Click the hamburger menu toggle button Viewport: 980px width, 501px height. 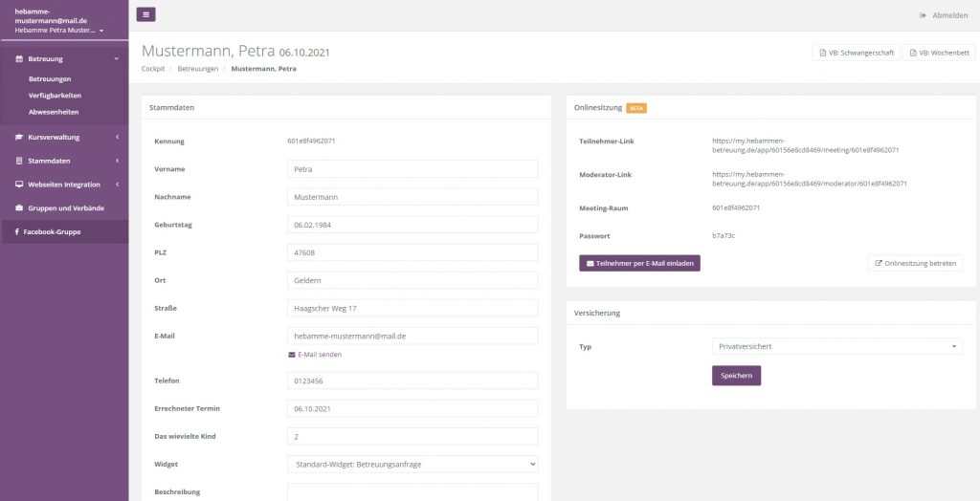point(145,14)
